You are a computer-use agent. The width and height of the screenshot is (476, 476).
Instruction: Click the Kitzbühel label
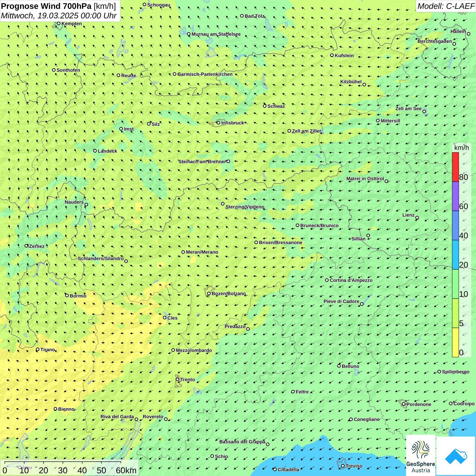tap(351, 82)
